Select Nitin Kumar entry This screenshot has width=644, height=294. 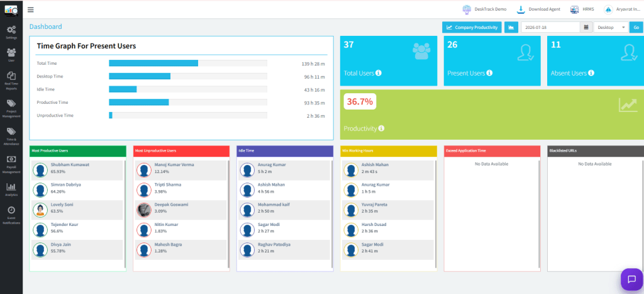click(x=180, y=230)
